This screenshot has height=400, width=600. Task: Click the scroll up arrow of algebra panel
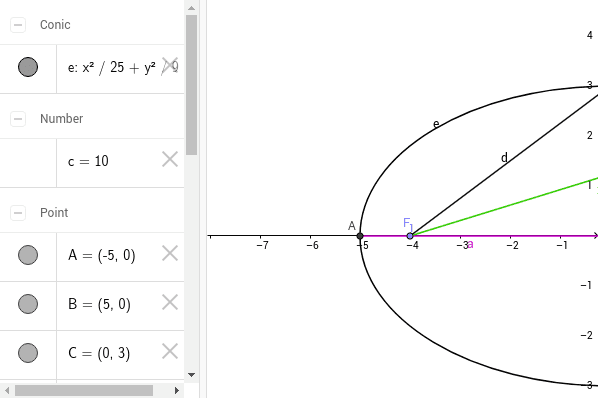pos(192,8)
